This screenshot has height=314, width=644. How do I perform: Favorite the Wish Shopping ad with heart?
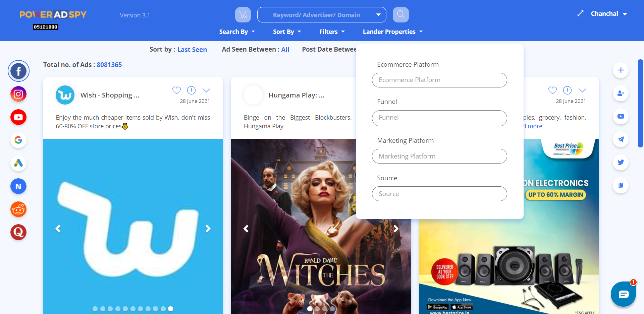(176, 90)
